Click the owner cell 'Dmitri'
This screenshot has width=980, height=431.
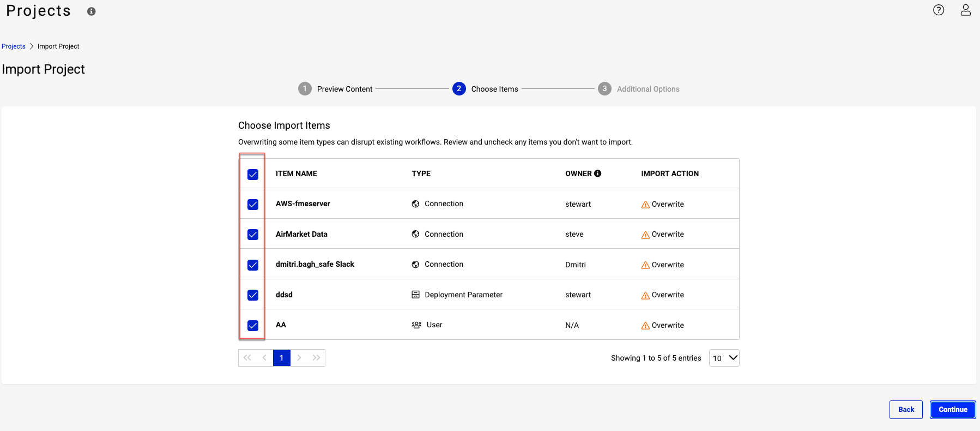576,265
